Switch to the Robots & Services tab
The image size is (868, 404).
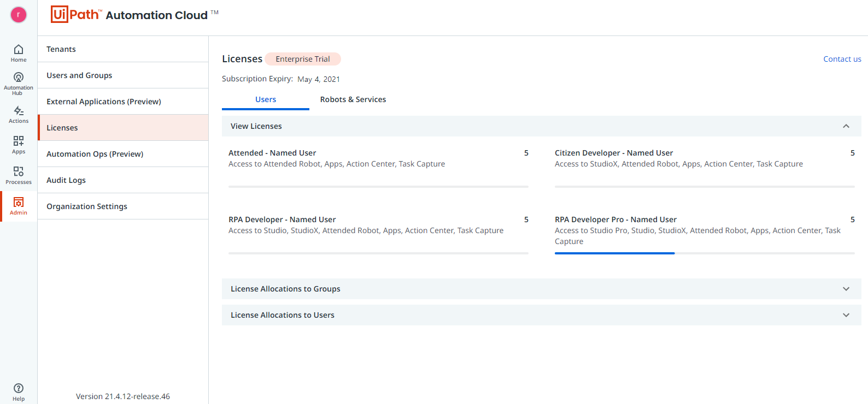point(353,99)
